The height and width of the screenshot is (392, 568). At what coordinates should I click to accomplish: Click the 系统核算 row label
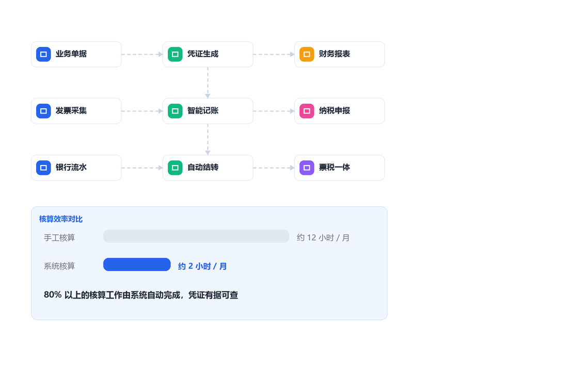(x=59, y=266)
